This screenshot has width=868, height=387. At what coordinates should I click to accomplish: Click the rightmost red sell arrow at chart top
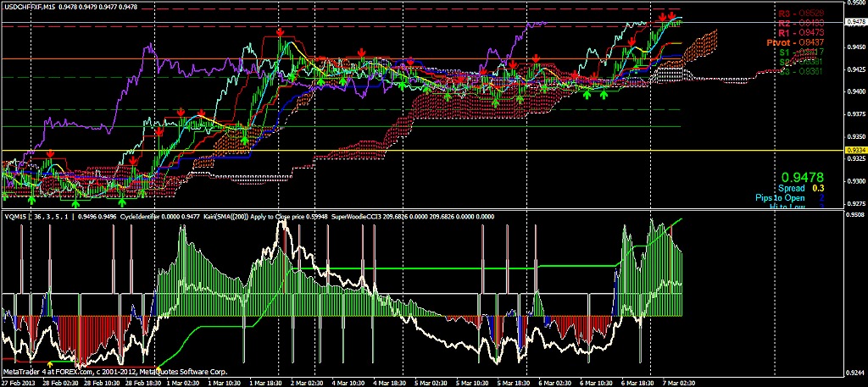click(x=671, y=16)
